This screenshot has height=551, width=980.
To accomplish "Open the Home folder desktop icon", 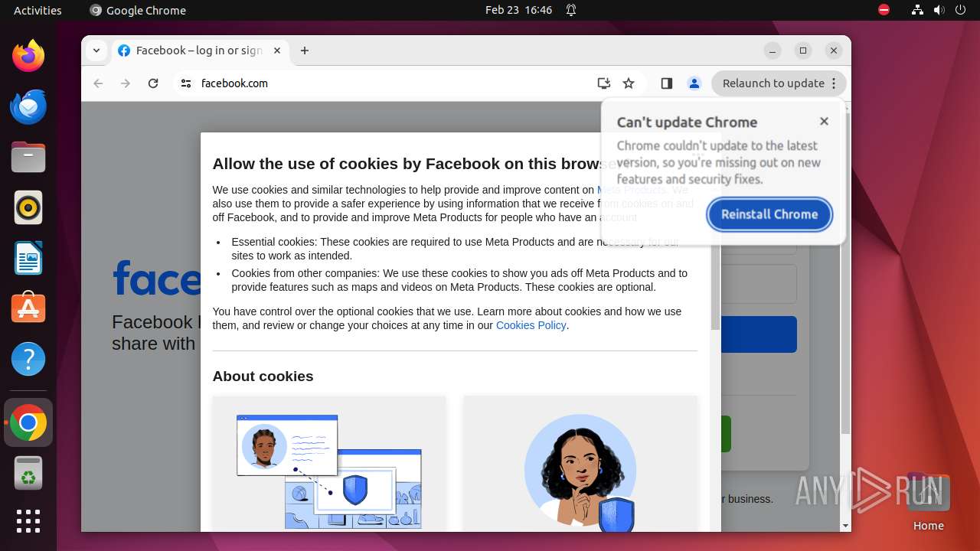I will coord(928,502).
